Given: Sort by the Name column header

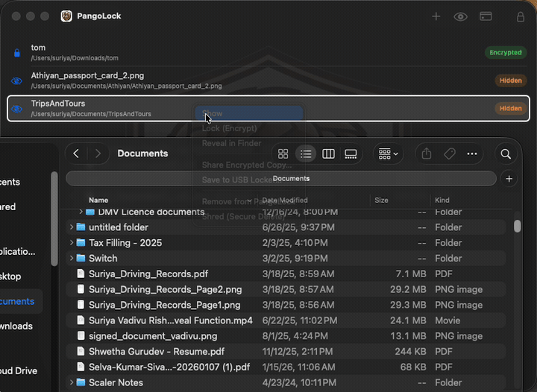Looking at the screenshot, I should 98,200.
